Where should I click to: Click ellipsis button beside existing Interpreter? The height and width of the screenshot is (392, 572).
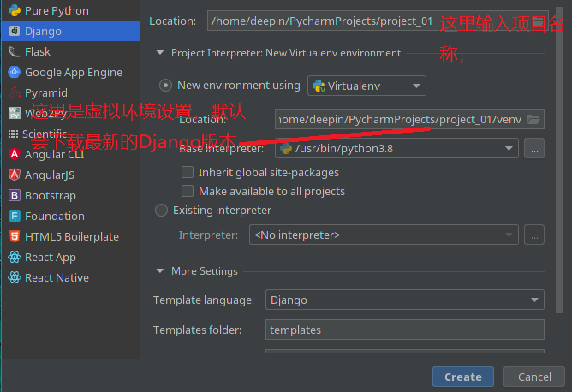[534, 235]
